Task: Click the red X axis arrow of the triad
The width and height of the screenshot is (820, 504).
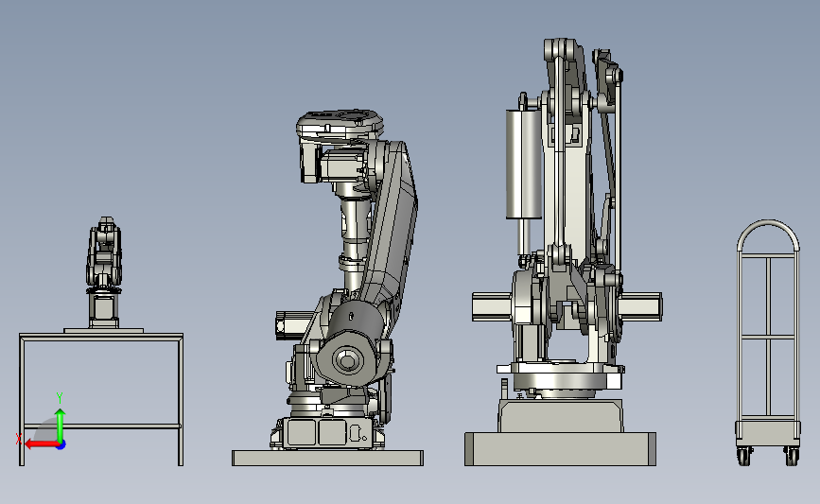Action: point(42,444)
